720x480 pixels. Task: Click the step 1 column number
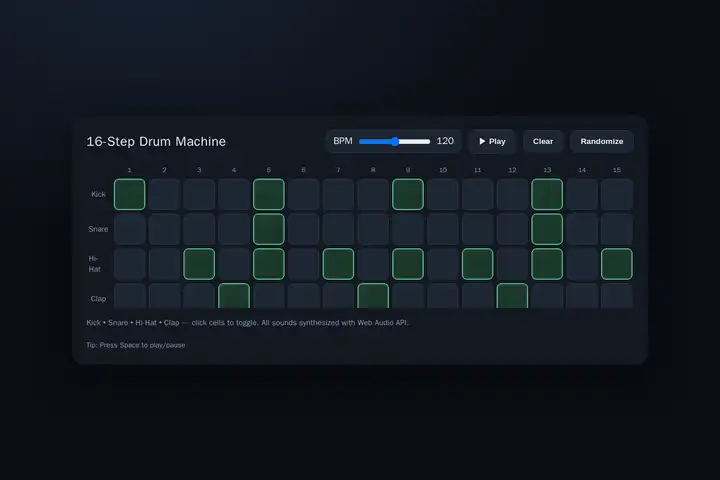click(x=129, y=170)
